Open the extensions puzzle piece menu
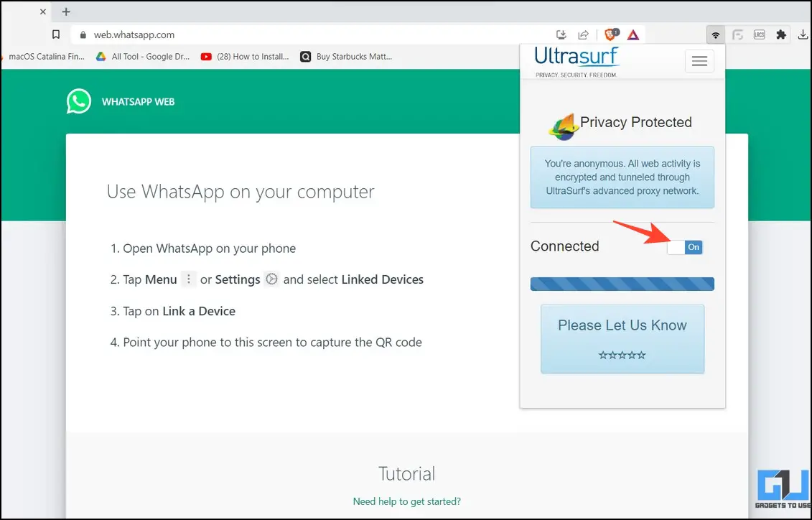Image resolution: width=812 pixels, height=520 pixels. [781, 34]
